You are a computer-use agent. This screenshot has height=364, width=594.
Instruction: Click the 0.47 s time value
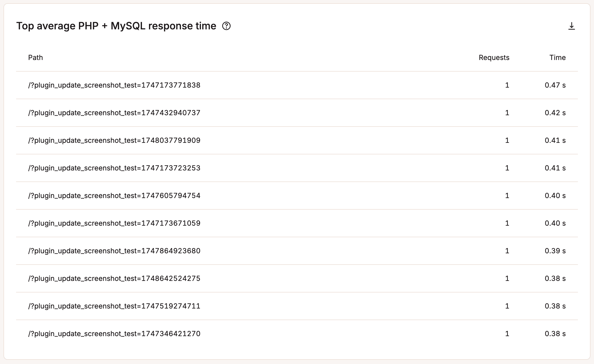tap(555, 85)
